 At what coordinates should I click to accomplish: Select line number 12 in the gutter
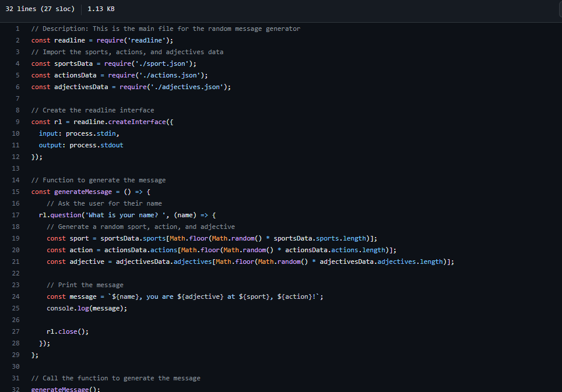[16, 157]
